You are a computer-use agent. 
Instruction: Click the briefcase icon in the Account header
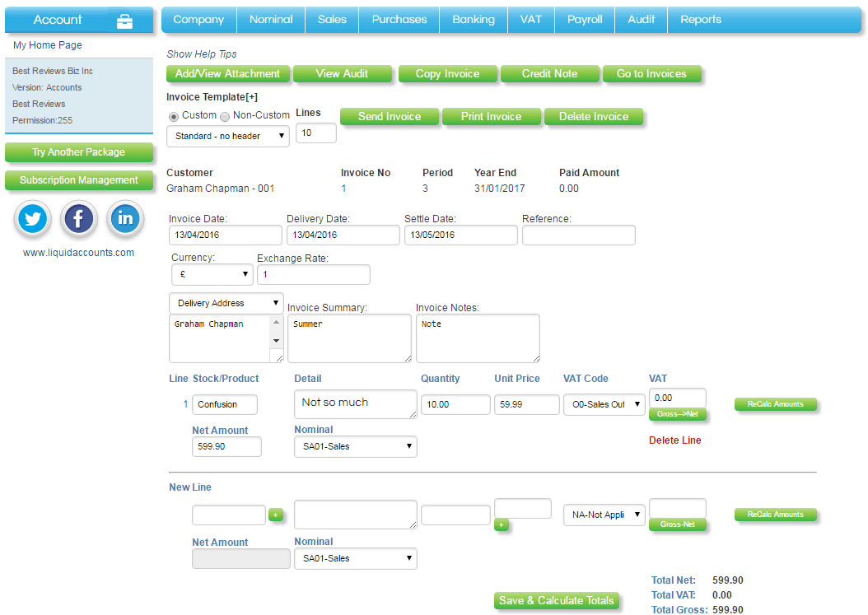click(x=124, y=19)
